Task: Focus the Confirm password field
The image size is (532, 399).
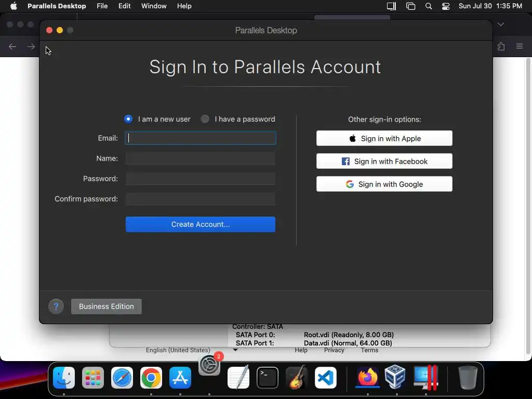Action: coord(201,199)
